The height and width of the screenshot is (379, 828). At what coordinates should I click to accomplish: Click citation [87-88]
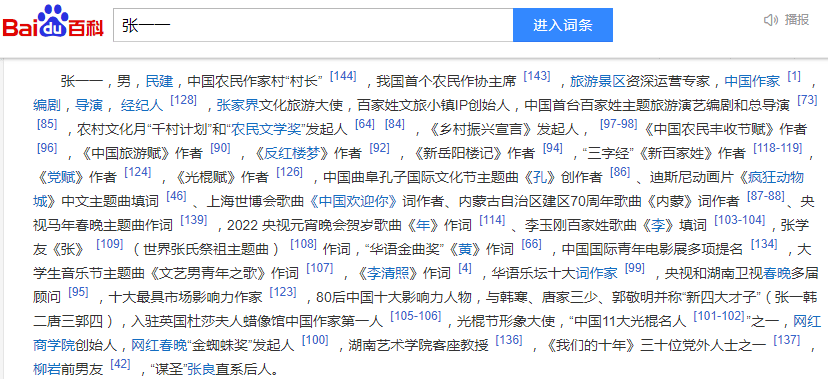(766, 196)
